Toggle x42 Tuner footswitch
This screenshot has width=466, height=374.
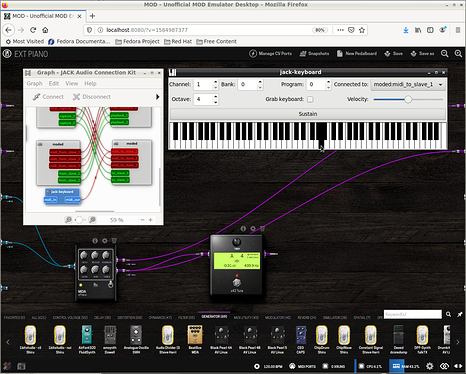(x=237, y=282)
